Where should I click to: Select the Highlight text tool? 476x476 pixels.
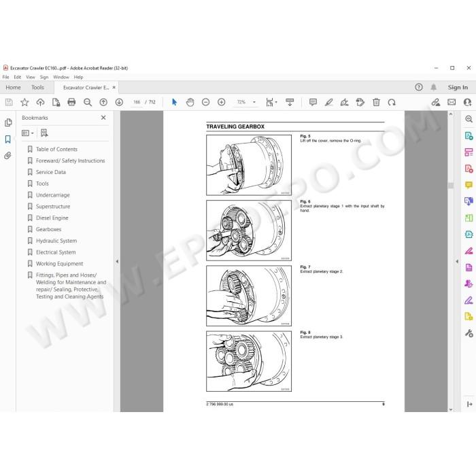[x=328, y=102]
